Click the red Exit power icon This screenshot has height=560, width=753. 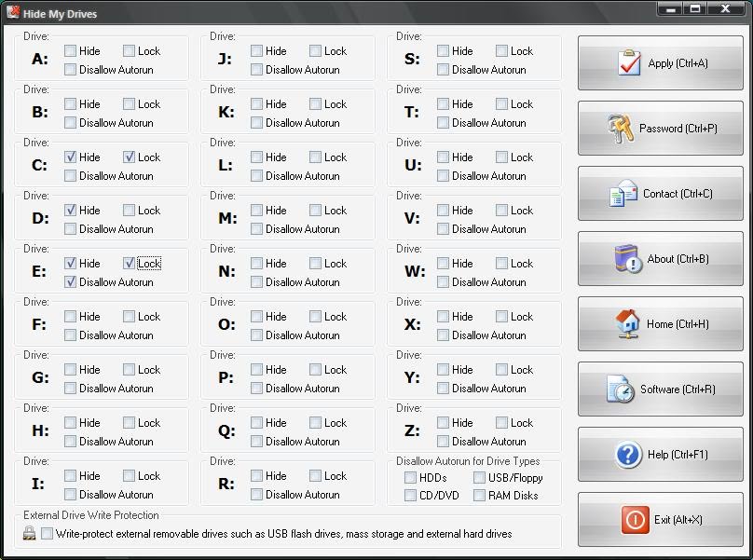click(x=635, y=520)
